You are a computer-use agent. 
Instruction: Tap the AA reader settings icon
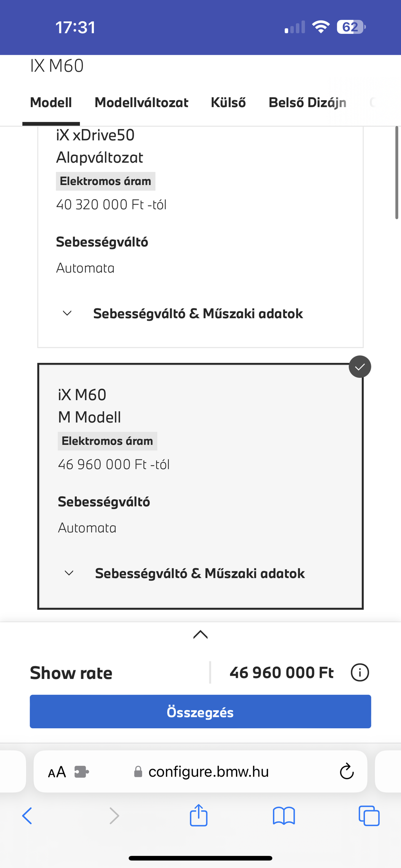click(57, 772)
